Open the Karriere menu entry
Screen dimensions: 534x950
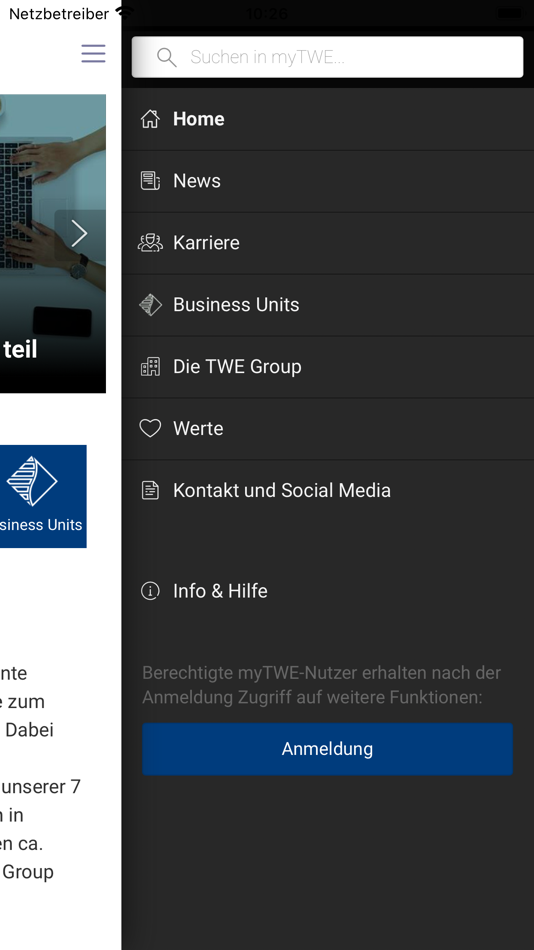[x=327, y=242]
